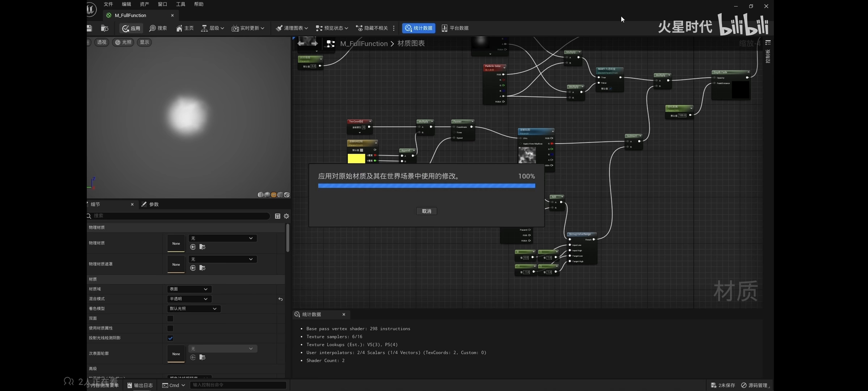Viewport: 868px width, 391px height.
Task: Uncheck the 投射光线检测阴影 (Cast Ray Traced Shadows) box
Action: pos(170,338)
